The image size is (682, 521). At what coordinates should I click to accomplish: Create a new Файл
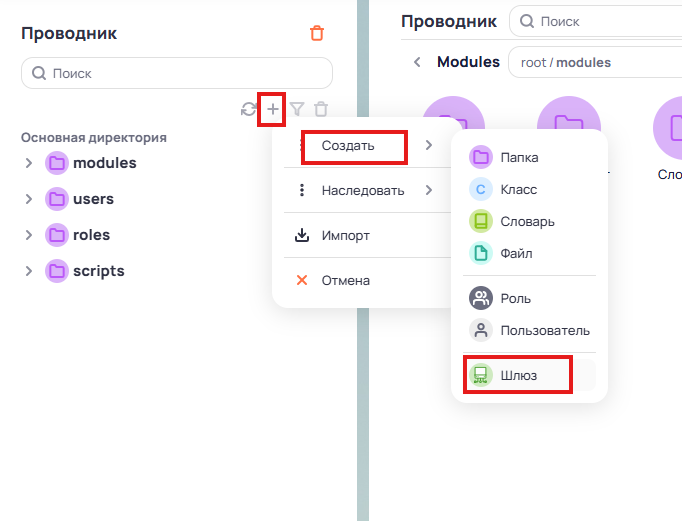point(516,253)
